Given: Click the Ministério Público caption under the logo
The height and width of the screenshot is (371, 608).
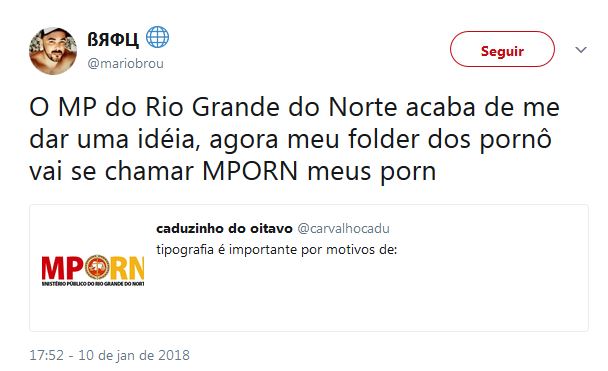Looking at the screenshot, I should (93, 284).
